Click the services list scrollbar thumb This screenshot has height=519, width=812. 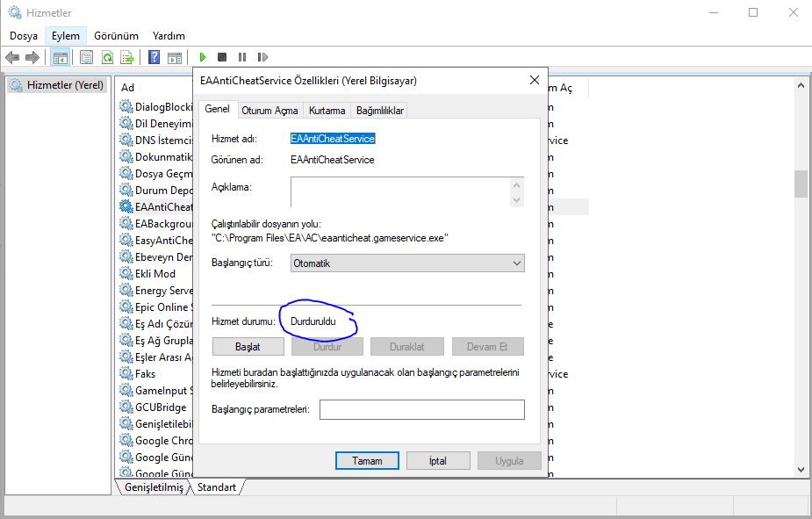pos(801,184)
